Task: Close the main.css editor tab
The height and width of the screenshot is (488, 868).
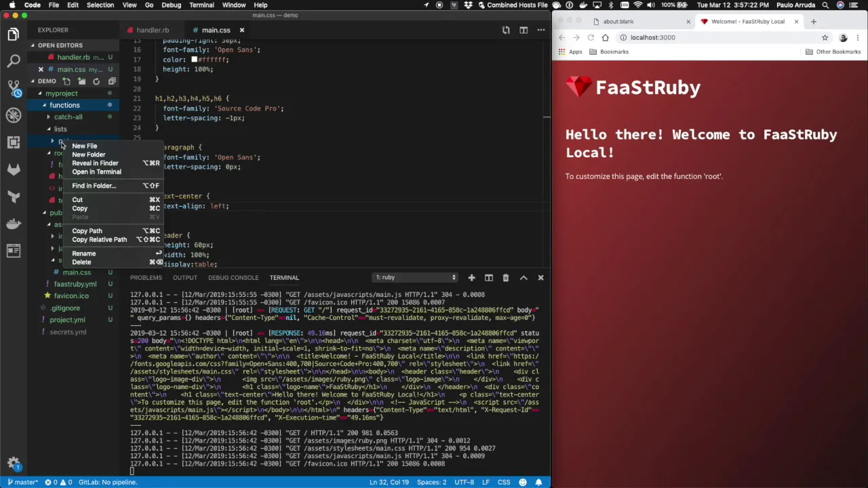Action: 241,30
